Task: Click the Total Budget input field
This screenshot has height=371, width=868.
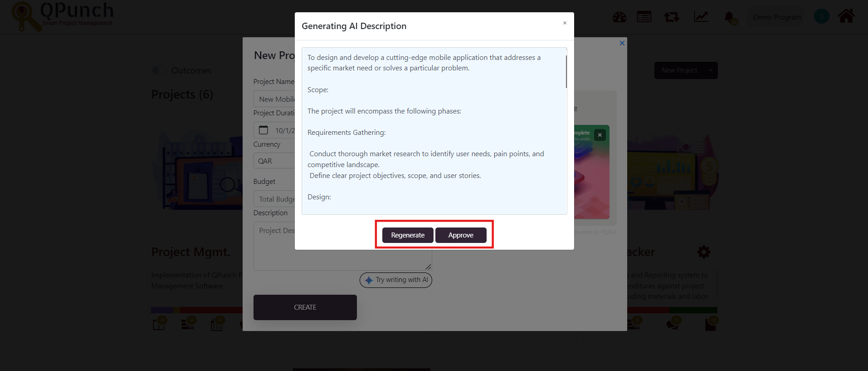Action: 274,199
